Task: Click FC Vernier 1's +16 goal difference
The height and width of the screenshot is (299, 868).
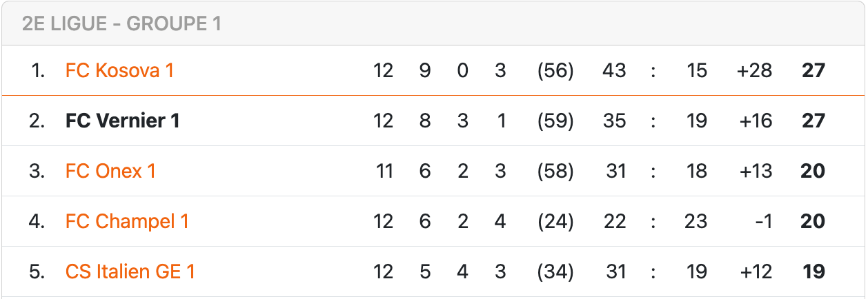Action: [755, 121]
